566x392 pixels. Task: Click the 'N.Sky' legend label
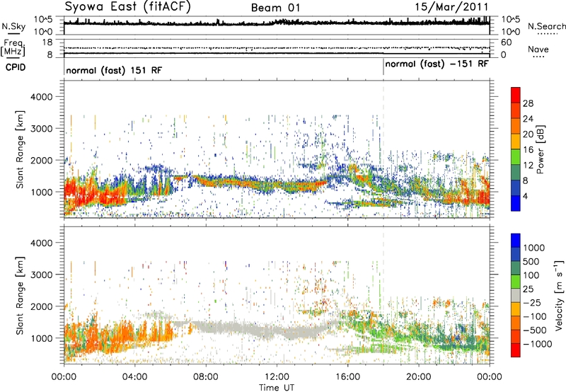13,26
